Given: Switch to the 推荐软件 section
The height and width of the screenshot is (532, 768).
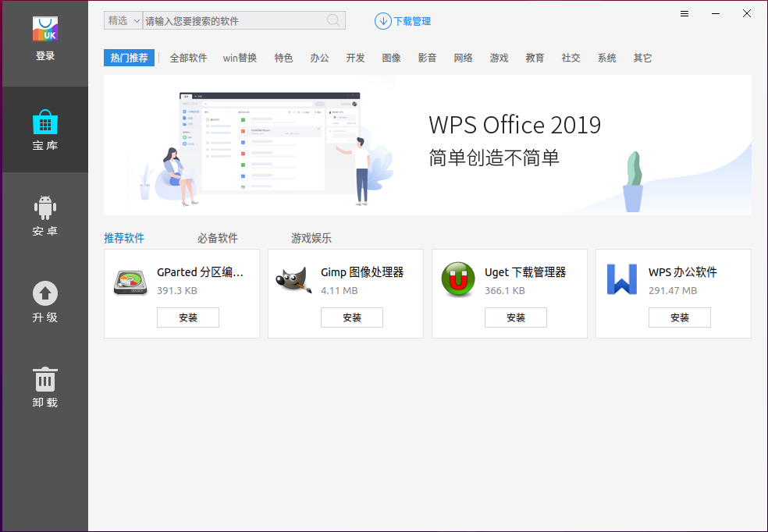Looking at the screenshot, I should point(124,239).
